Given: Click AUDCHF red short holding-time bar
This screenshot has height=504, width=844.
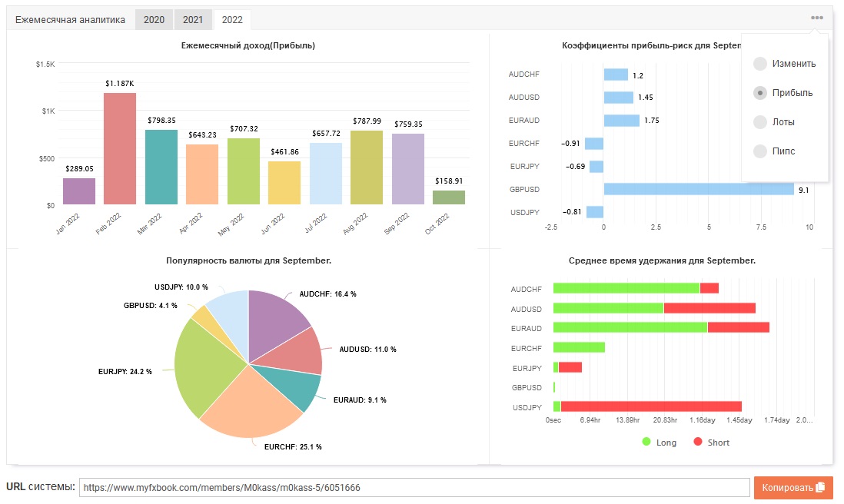Looking at the screenshot, I should click(709, 288).
